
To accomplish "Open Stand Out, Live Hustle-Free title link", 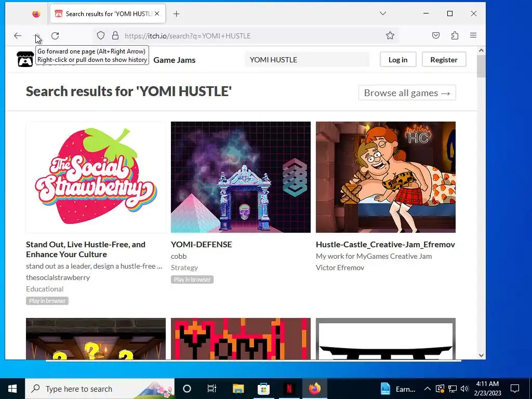I will click(86, 249).
